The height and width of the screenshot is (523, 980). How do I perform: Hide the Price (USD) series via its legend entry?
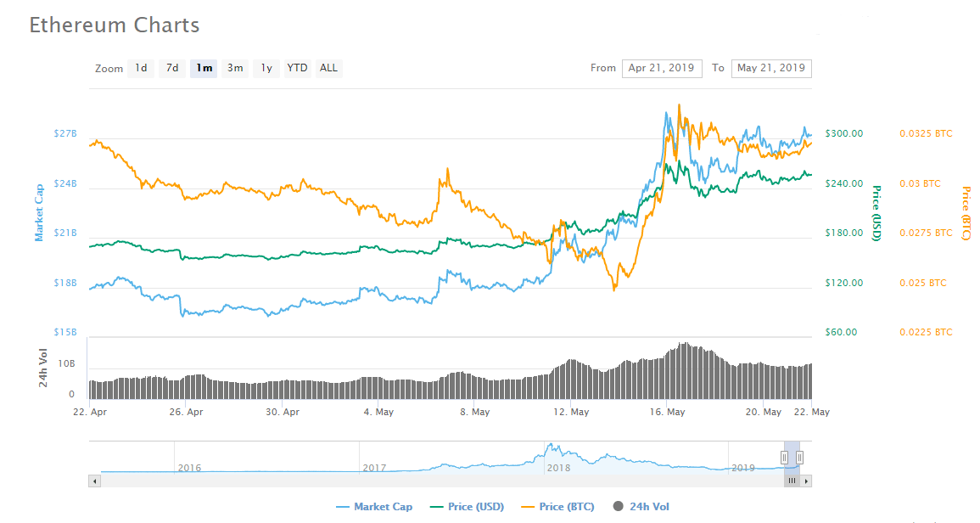tap(470, 506)
